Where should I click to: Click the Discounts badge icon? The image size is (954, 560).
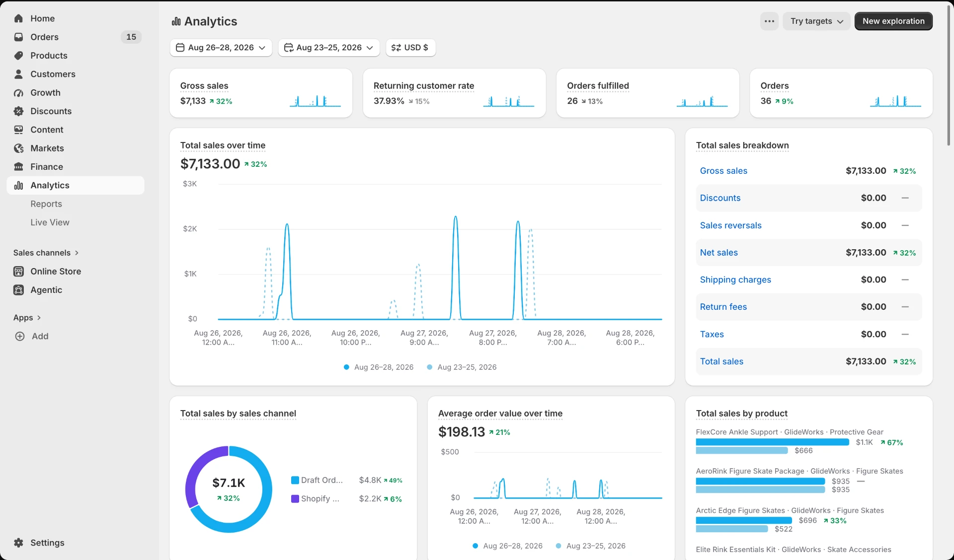[x=18, y=111]
